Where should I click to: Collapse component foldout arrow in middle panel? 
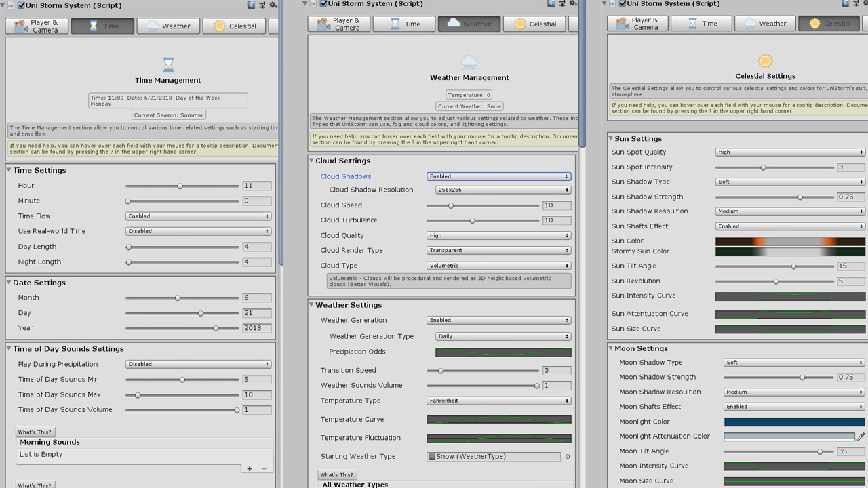point(304,3)
